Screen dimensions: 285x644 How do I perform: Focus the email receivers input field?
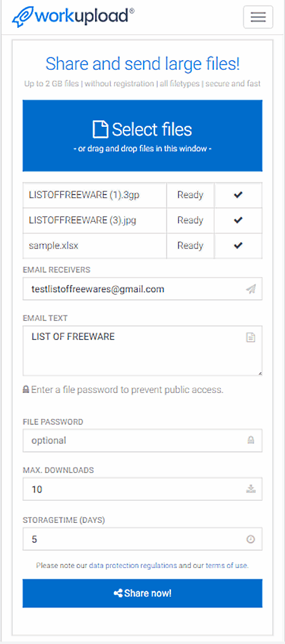[x=142, y=289]
